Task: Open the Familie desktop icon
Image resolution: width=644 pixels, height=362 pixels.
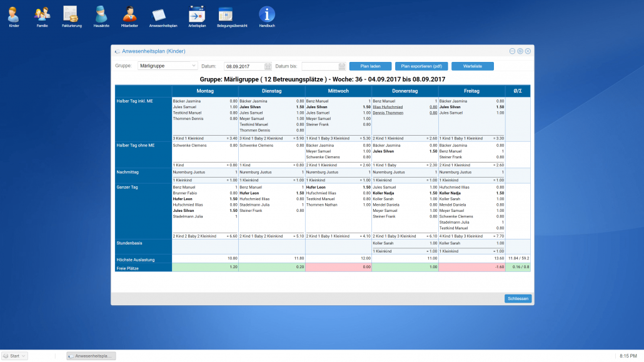Action: tap(42, 17)
